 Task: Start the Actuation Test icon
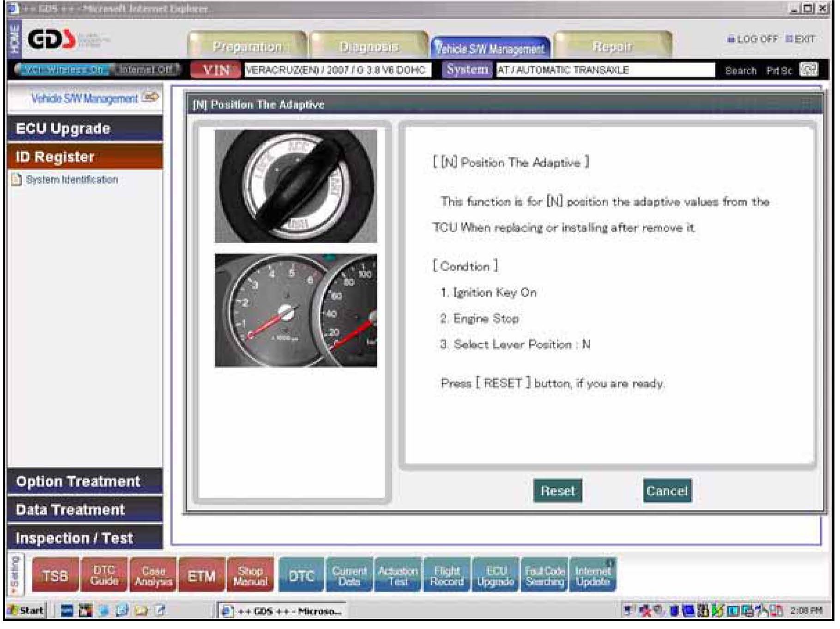pyautogui.click(x=398, y=575)
